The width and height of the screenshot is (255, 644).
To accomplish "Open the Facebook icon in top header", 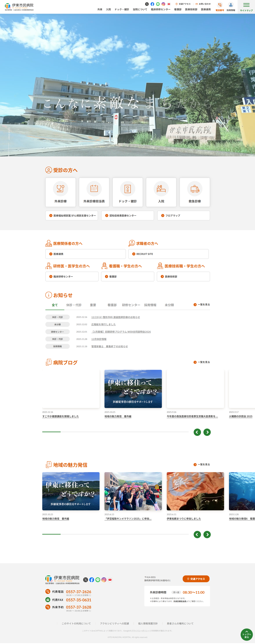I will click(152, 4).
